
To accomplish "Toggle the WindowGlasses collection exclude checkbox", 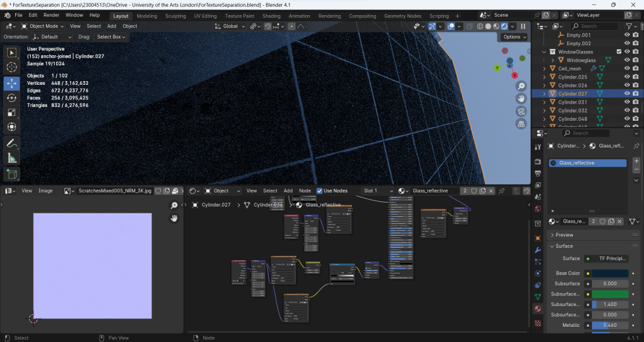I will 619,52.
